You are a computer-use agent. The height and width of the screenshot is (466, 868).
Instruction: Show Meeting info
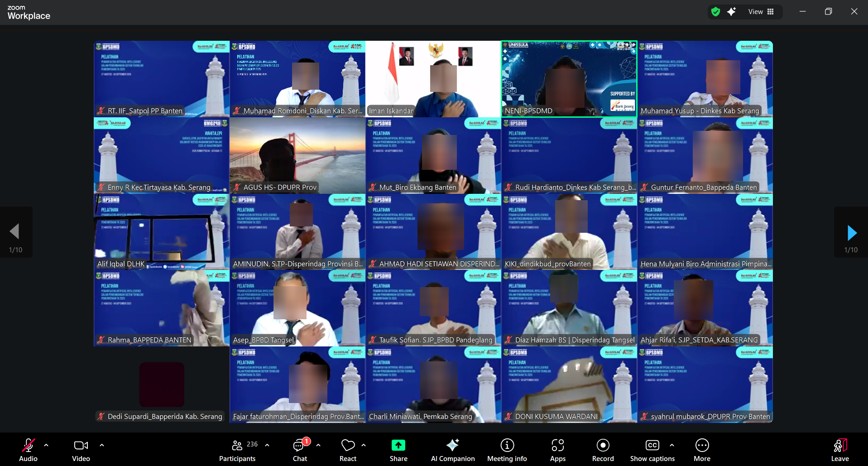(x=507, y=450)
